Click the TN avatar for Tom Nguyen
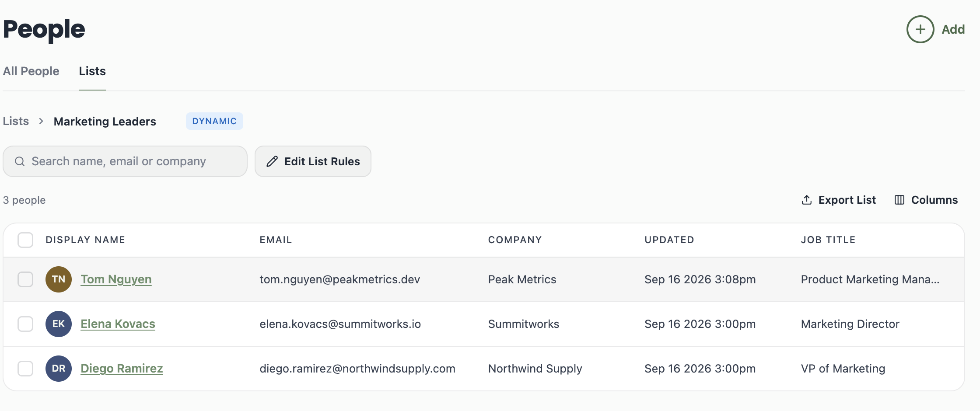Viewport: 980px width, 411px height. (x=59, y=279)
